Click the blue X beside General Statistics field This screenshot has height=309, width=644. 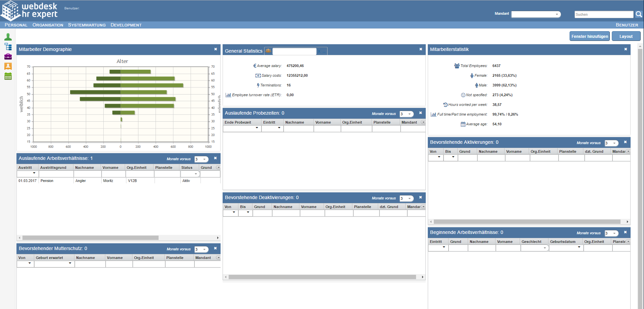click(x=319, y=51)
